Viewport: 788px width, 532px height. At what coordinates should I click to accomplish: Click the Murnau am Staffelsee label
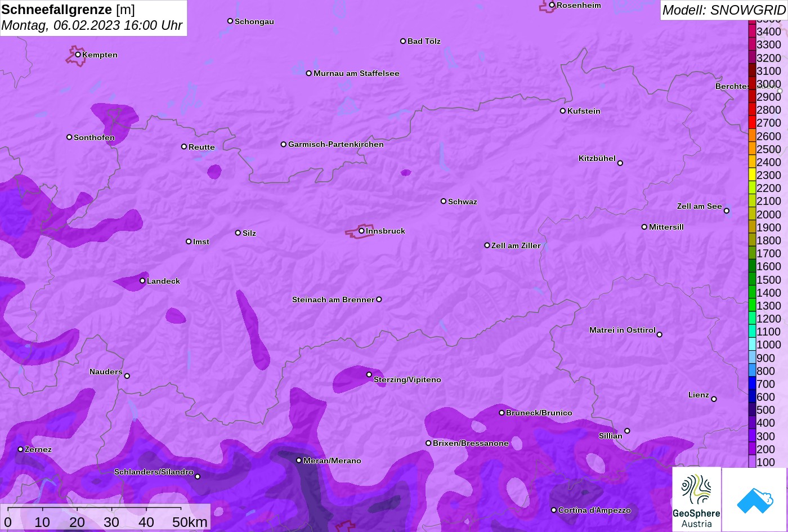pos(356,73)
